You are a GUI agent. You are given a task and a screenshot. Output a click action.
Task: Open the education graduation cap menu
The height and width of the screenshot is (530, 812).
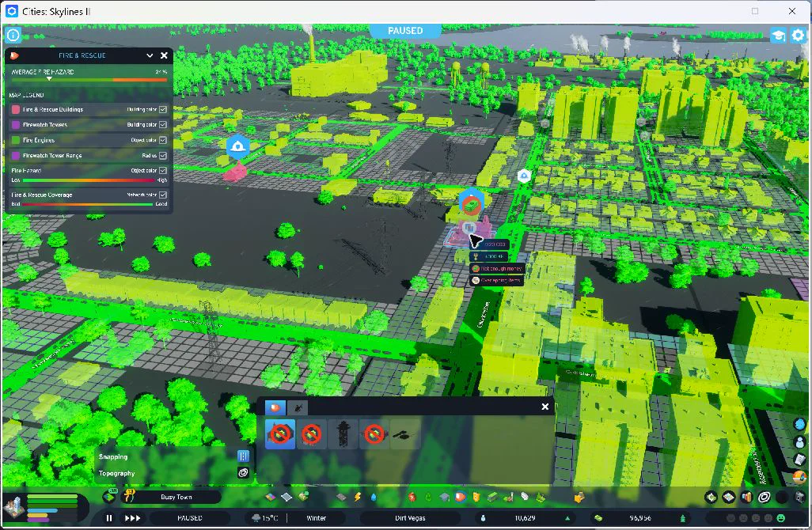pos(444,497)
